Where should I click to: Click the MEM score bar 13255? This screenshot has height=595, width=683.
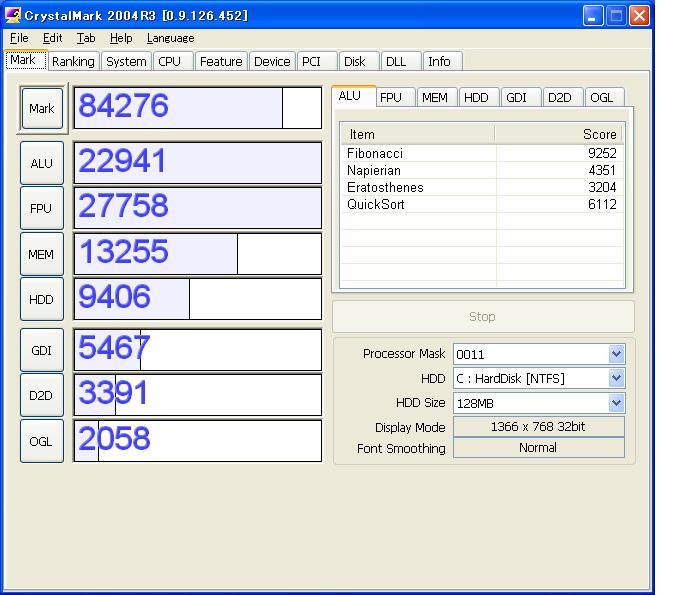tap(198, 254)
